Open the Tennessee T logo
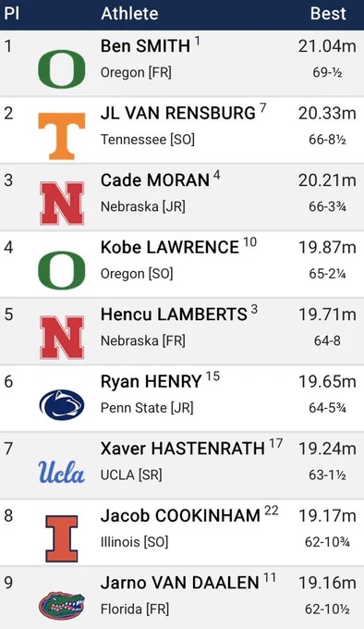The height and width of the screenshot is (629, 364). [x=62, y=136]
